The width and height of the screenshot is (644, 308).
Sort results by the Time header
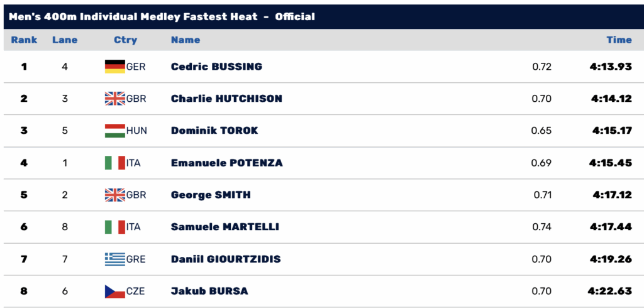[x=619, y=40]
